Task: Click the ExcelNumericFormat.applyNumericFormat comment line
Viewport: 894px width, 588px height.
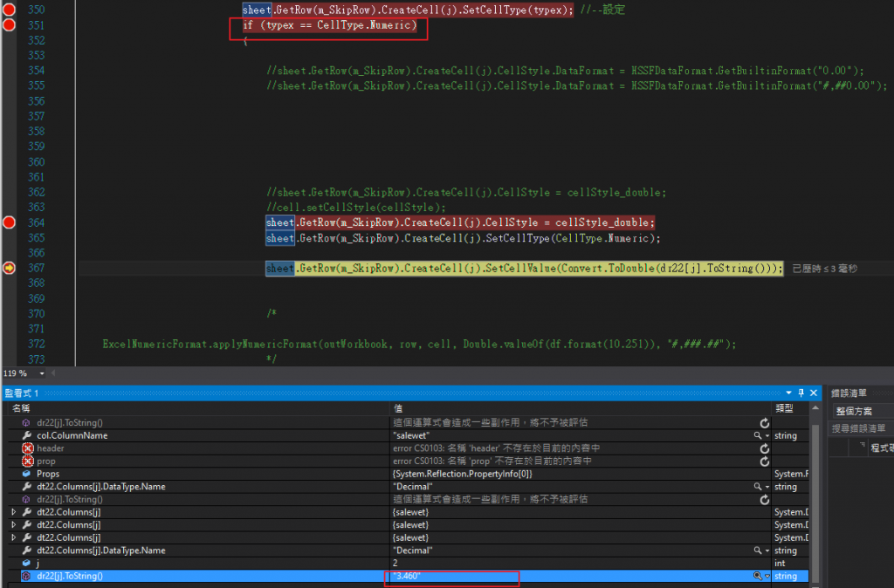Action: pyautogui.click(x=419, y=344)
